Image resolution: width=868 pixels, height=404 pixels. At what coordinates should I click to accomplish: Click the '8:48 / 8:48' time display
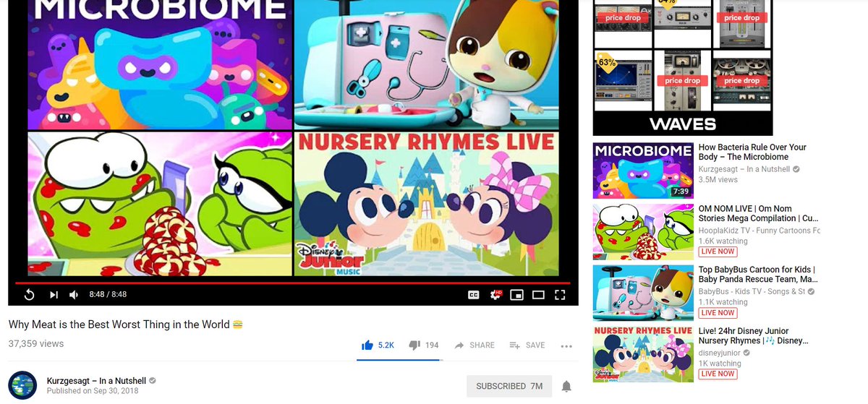tap(108, 295)
